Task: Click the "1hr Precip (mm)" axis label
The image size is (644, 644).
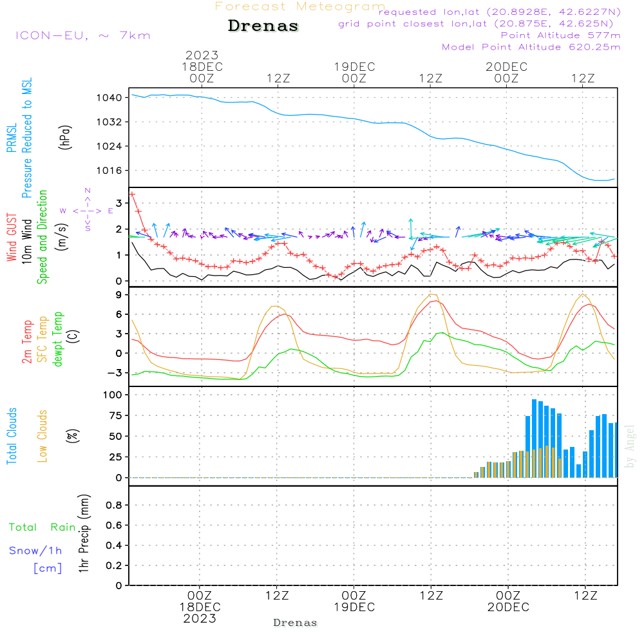Action: point(84,533)
